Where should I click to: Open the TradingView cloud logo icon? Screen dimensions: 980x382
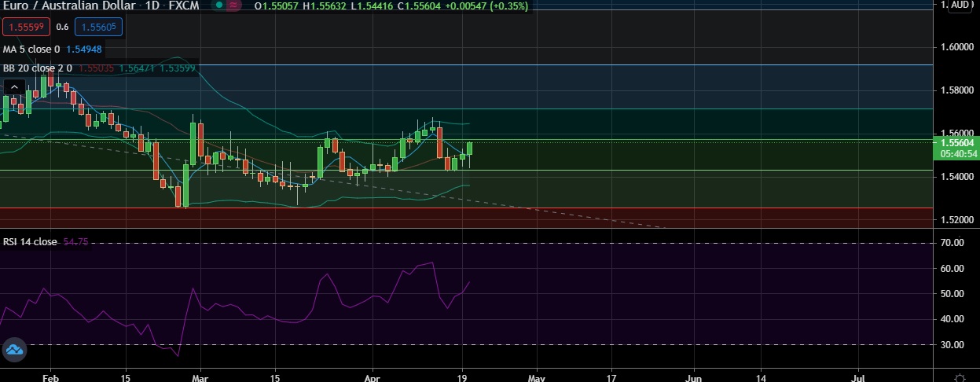pyautogui.click(x=13, y=350)
